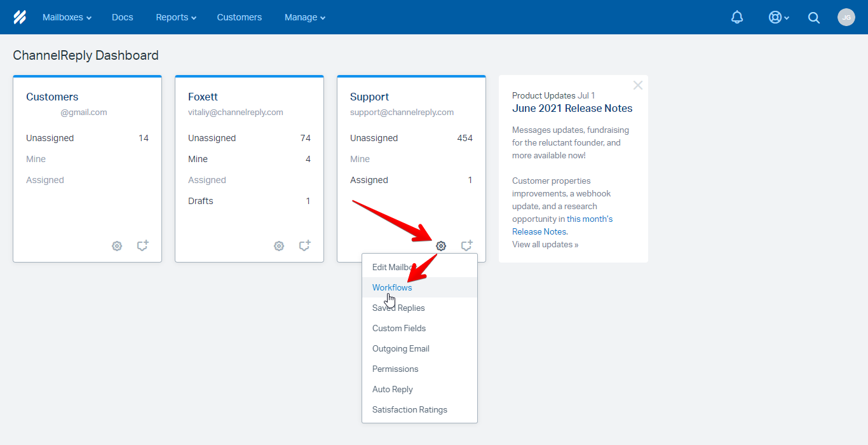Image resolution: width=868 pixels, height=445 pixels.
Task: Select Workflows from gear menu
Action: click(419, 287)
